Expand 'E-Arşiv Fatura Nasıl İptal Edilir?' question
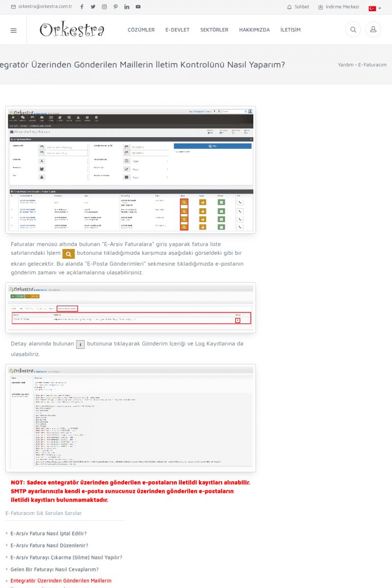 [x=49, y=534]
